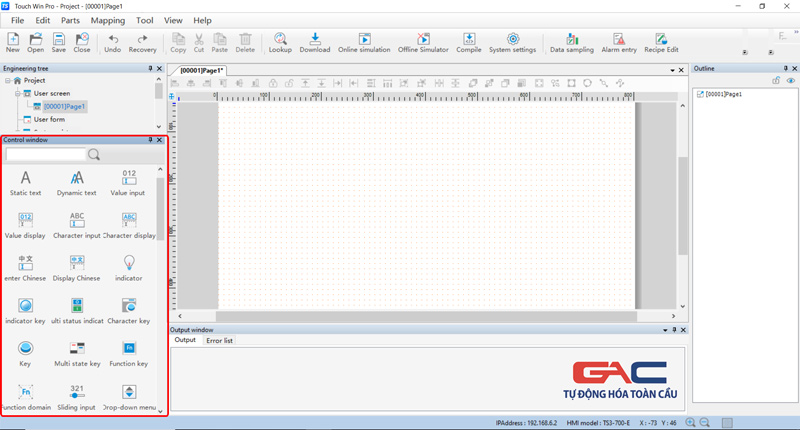Switch to the Output tab
The width and height of the screenshot is (800, 430).
click(185, 340)
